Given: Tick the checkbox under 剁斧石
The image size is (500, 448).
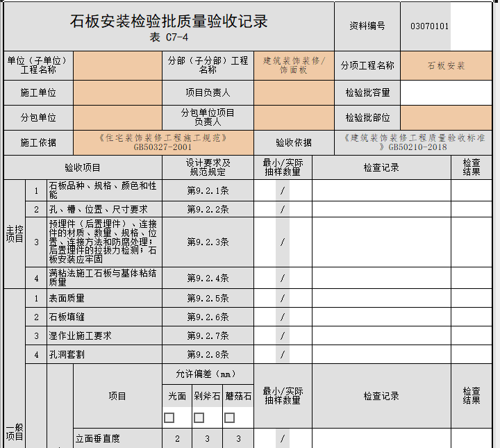Looking at the screenshot, I should 199,417.
